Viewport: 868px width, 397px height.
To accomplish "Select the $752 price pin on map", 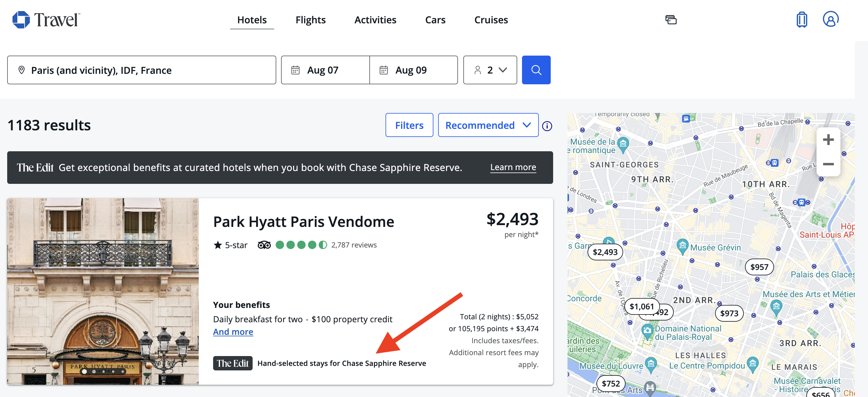I will 611,383.
